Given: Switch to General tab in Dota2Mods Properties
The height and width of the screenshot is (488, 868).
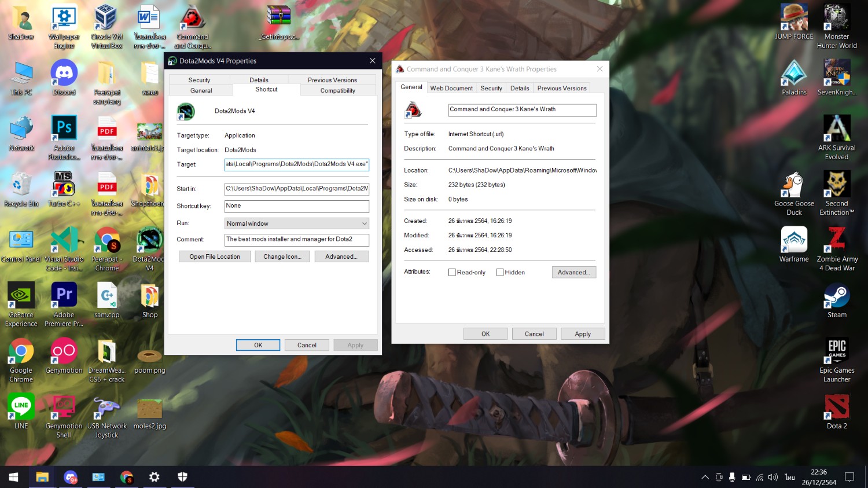Looking at the screenshot, I should coord(201,90).
